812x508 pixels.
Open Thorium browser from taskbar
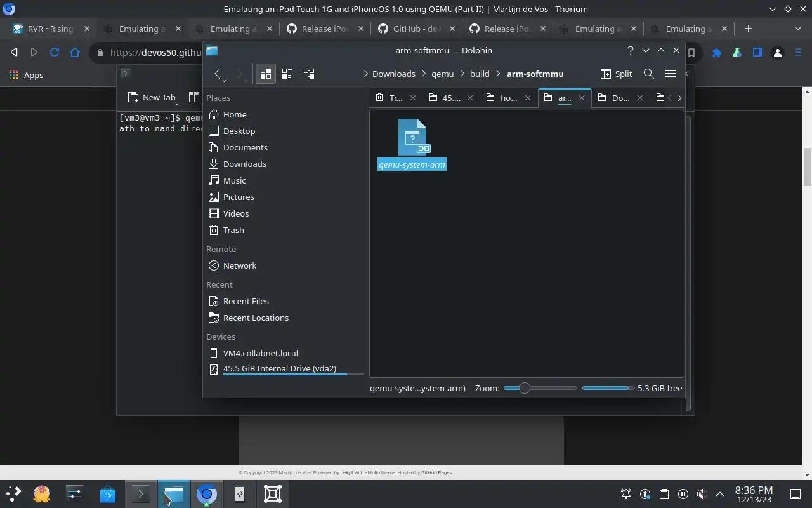[x=206, y=493]
